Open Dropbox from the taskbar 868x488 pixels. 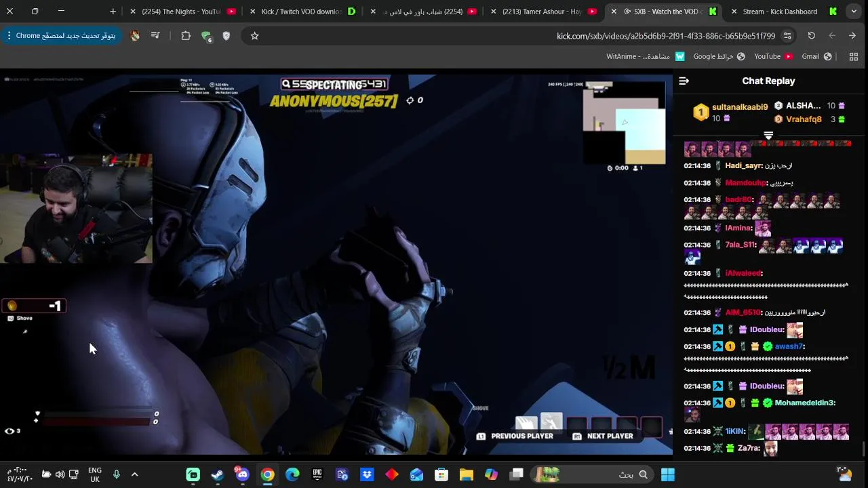tap(367, 474)
